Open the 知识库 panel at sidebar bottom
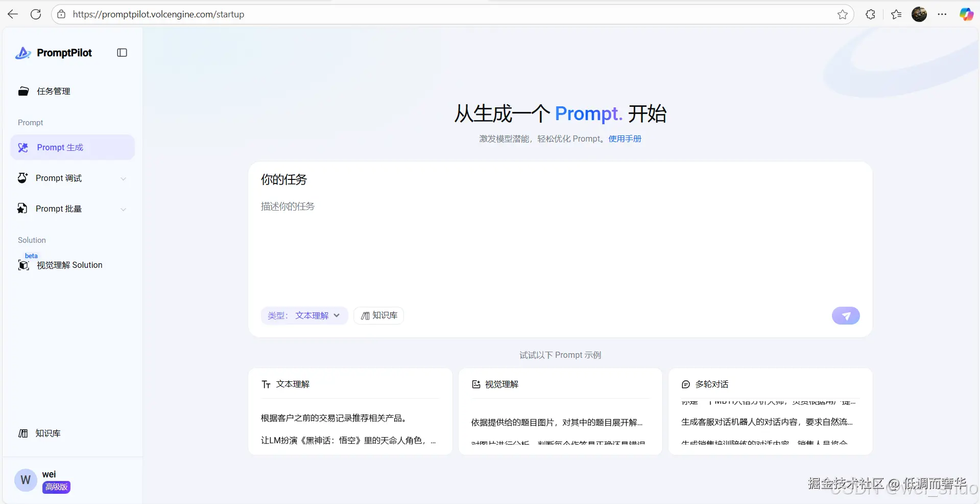Screen dimensions: 980x504 pos(47,433)
